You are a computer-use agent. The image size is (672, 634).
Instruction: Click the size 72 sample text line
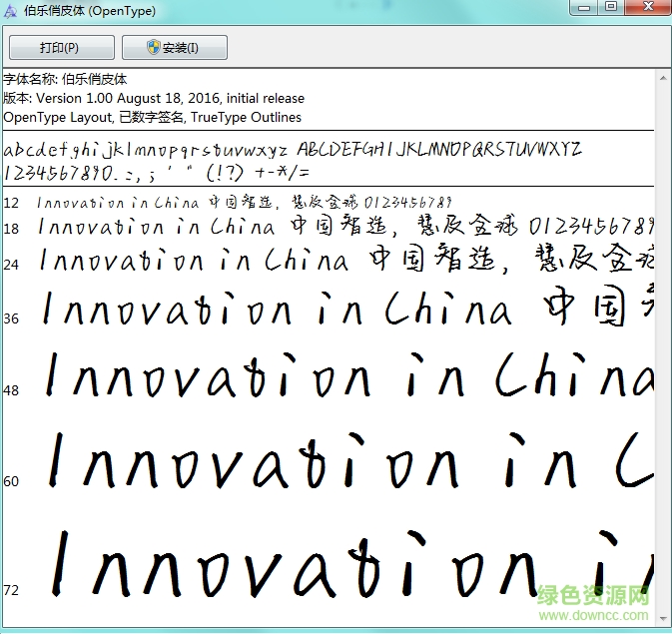tap(352, 563)
